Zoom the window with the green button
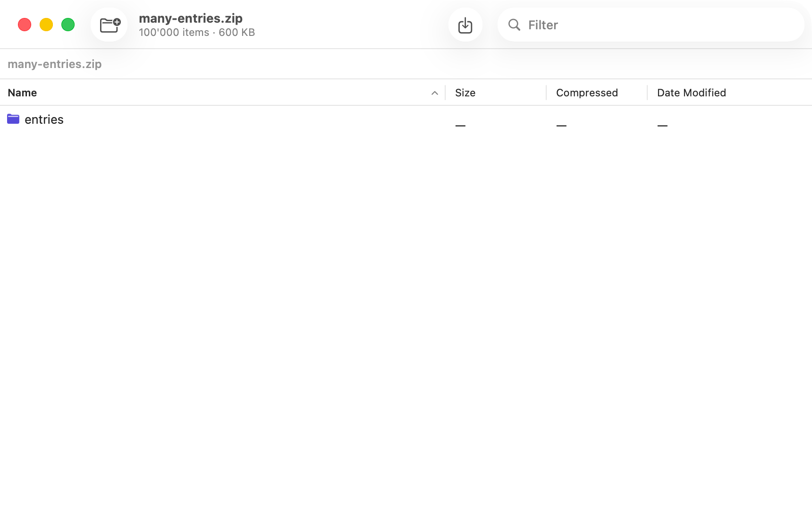 click(x=68, y=25)
